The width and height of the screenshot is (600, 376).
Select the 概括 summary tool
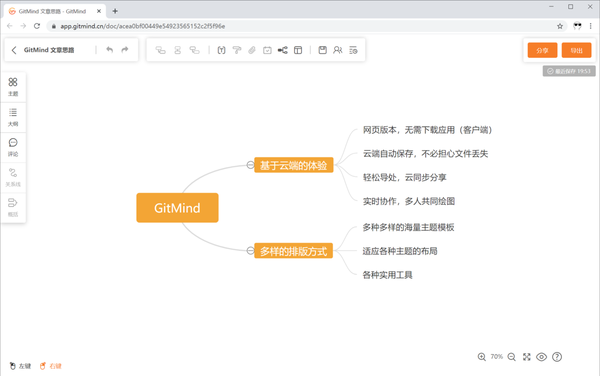pyautogui.click(x=13, y=208)
